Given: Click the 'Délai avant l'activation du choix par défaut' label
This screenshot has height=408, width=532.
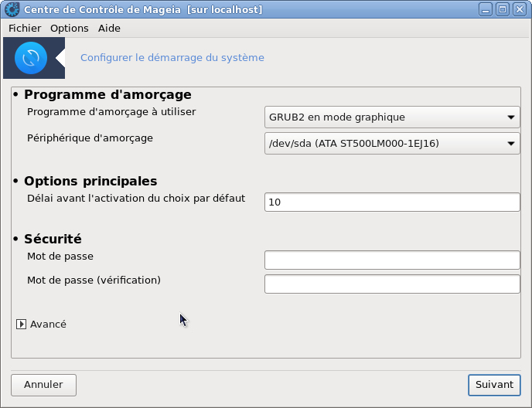Looking at the screenshot, I should [x=136, y=198].
